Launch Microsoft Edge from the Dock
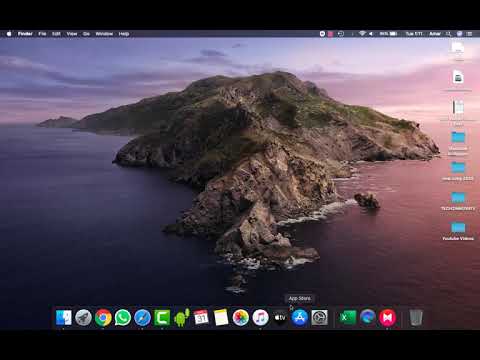This screenshot has height=360, width=480. click(367, 317)
